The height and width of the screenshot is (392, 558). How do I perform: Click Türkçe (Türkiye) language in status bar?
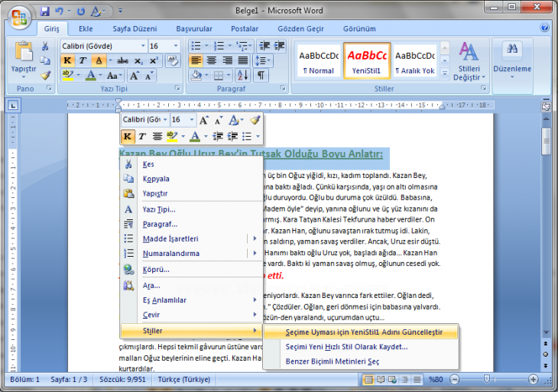184,380
